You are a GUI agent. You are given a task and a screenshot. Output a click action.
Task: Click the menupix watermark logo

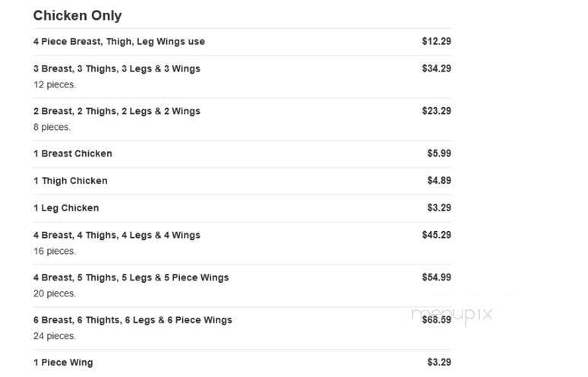coord(451,314)
